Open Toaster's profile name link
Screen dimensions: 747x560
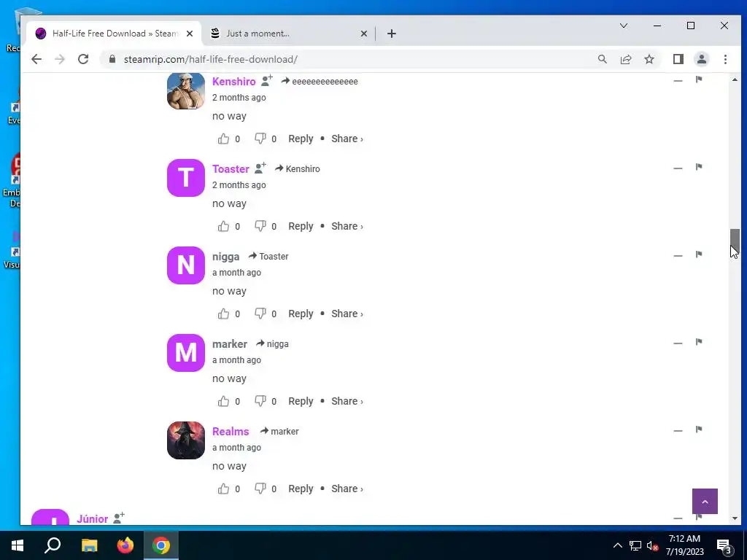click(231, 169)
